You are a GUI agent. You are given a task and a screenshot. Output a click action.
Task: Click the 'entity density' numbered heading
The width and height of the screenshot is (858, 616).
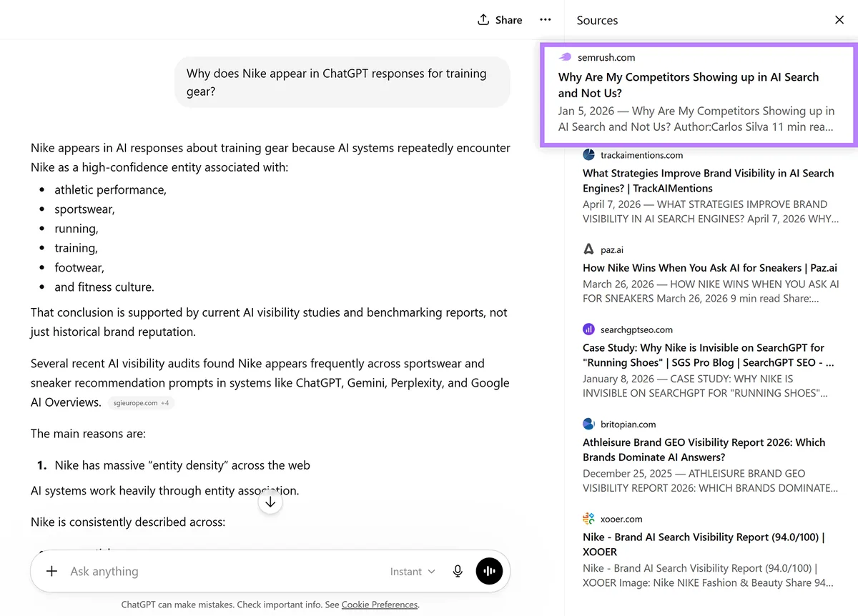[x=182, y=465]
